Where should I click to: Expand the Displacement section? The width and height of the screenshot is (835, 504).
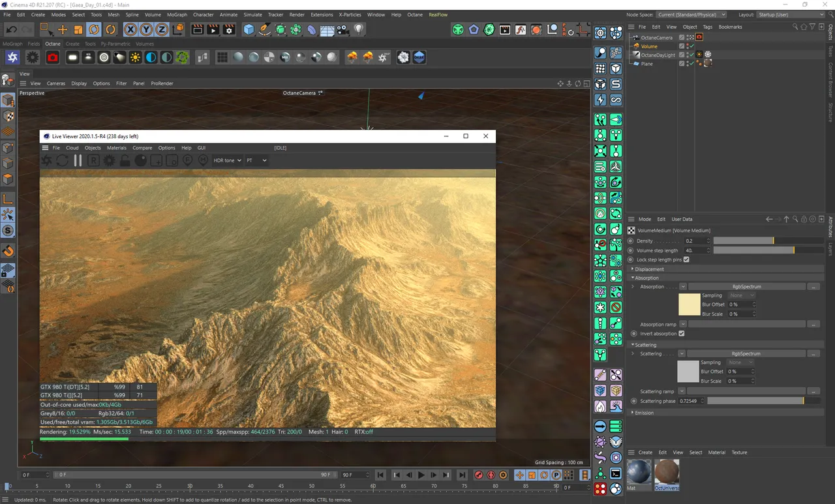pyautogui.click(x=648, y=269)
